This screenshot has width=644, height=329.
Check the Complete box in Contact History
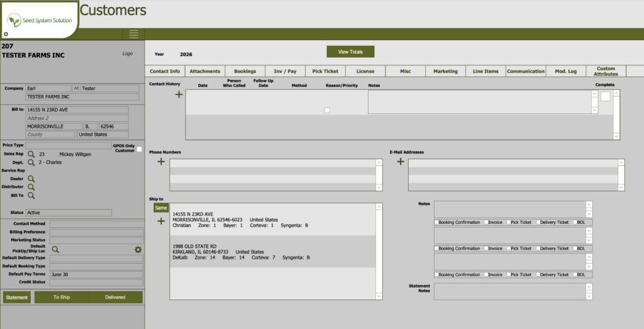[x=605, y=96]
